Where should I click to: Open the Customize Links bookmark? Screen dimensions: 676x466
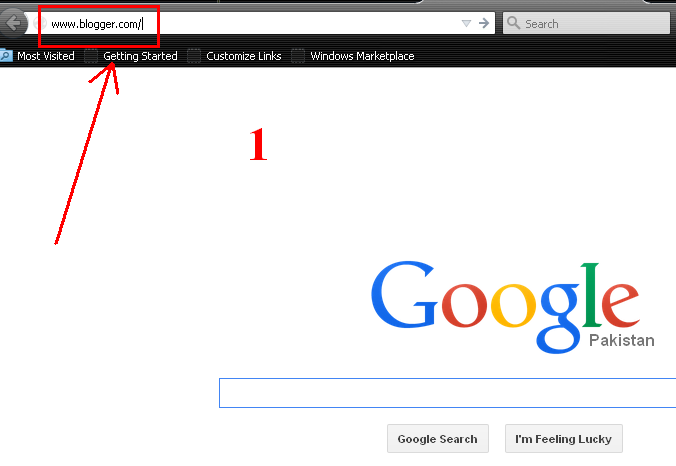[244, 56]
